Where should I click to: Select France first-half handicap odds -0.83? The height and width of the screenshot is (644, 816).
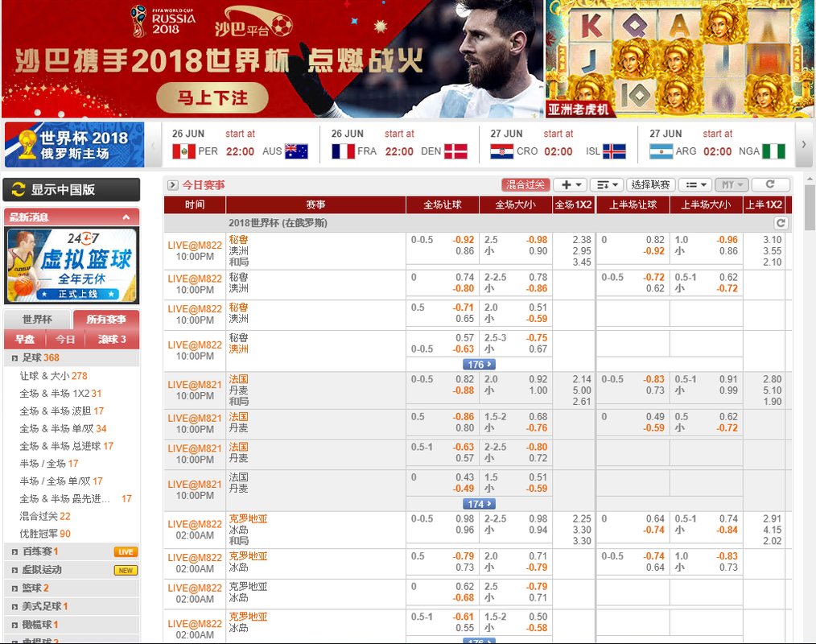[x=653, y=379]
